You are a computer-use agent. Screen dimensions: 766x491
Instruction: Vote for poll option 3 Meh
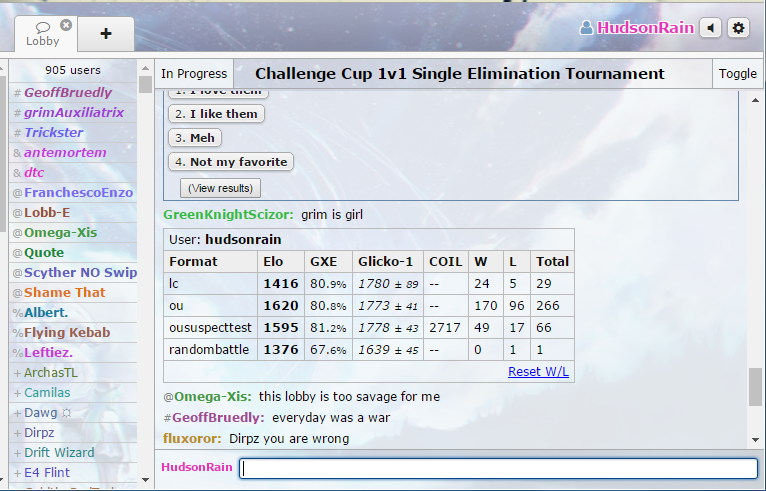tap(195, 138)
